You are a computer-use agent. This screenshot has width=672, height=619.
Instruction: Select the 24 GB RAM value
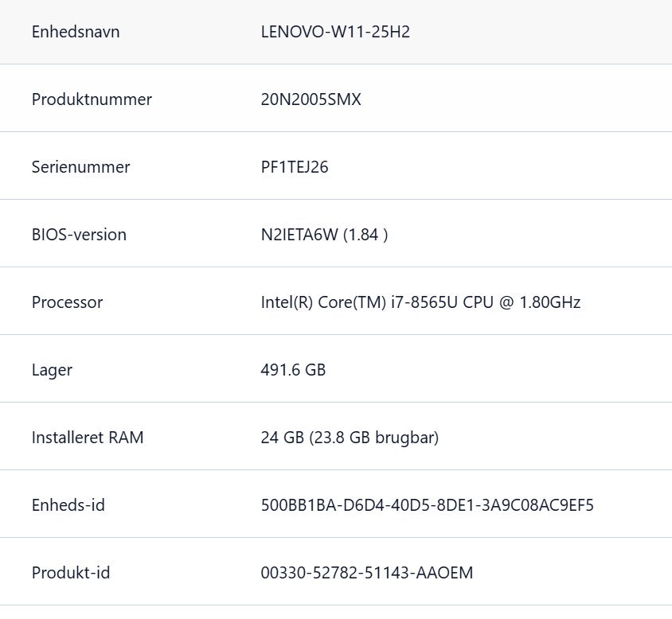coord(282,438)
